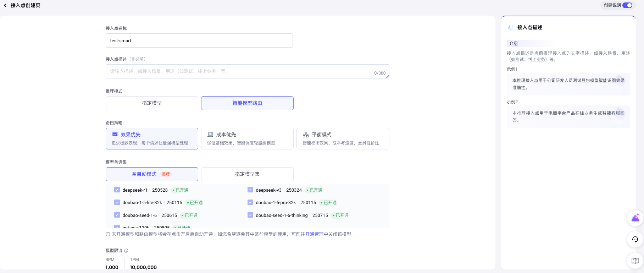The height and width of the screenshot is (273, 644).
Task: Click the 模型限流 info icon
Action: coord(126,251)
